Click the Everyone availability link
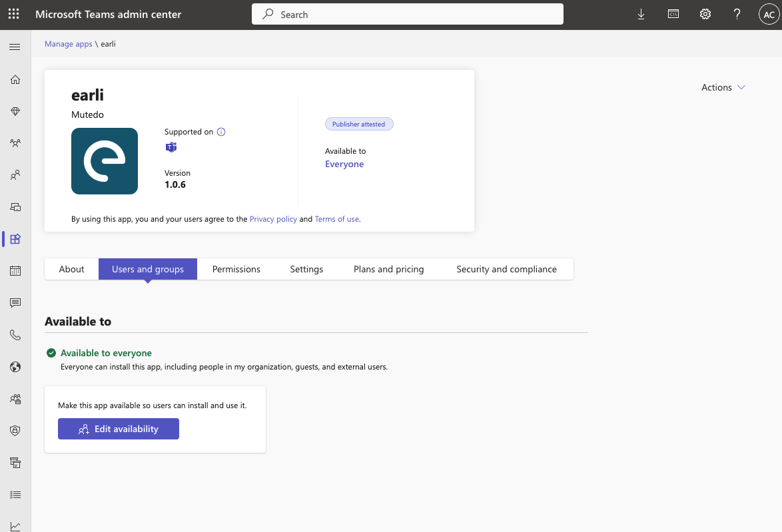 tap(344, 164)
